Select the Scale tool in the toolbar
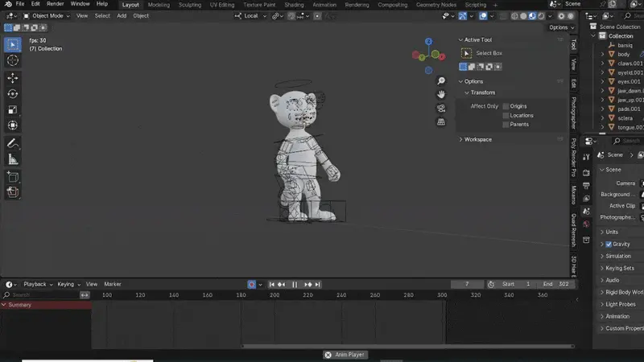 (13, 110)
